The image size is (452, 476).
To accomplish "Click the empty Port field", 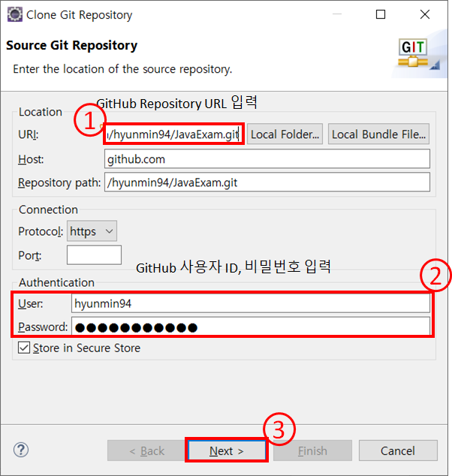I will point(94,255).
